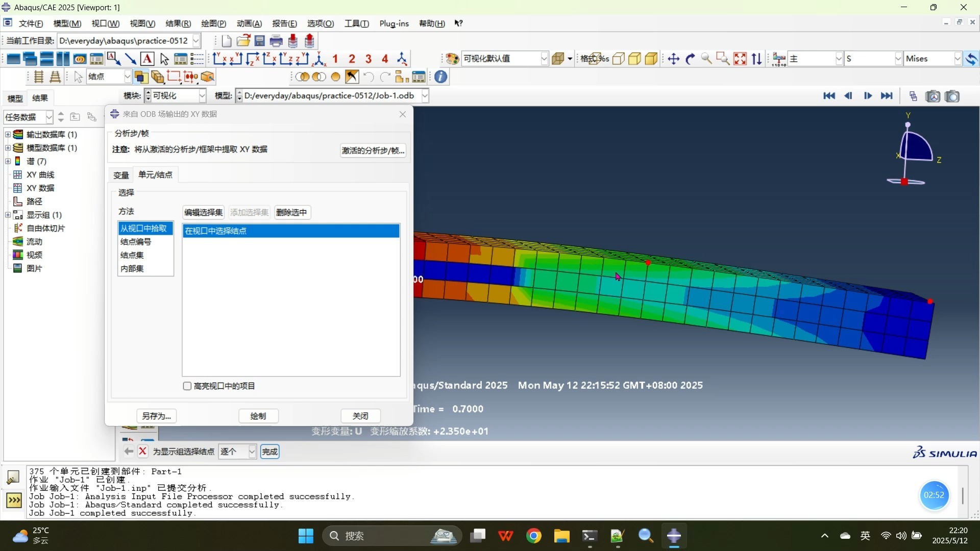Expand the 显示组 (1) tree node
Screen dimensions: 980x551
coord(8,215)
